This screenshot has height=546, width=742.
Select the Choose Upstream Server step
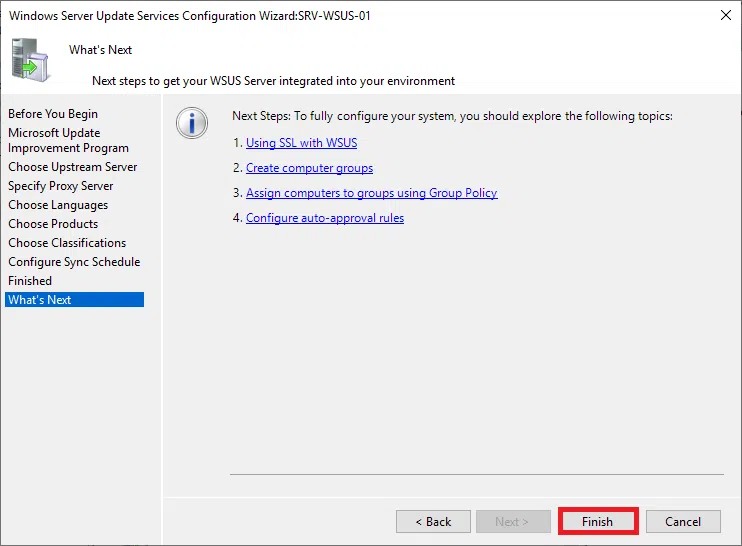[x=73, y=167]
